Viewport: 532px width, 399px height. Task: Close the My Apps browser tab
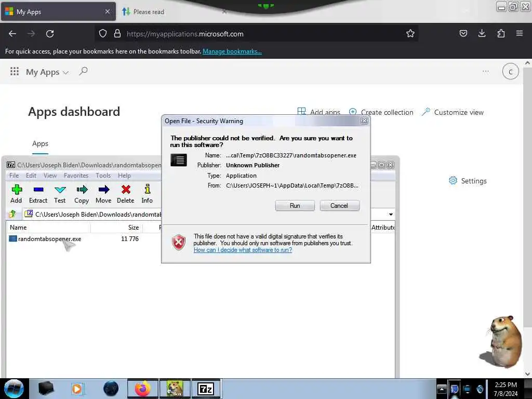107,11
